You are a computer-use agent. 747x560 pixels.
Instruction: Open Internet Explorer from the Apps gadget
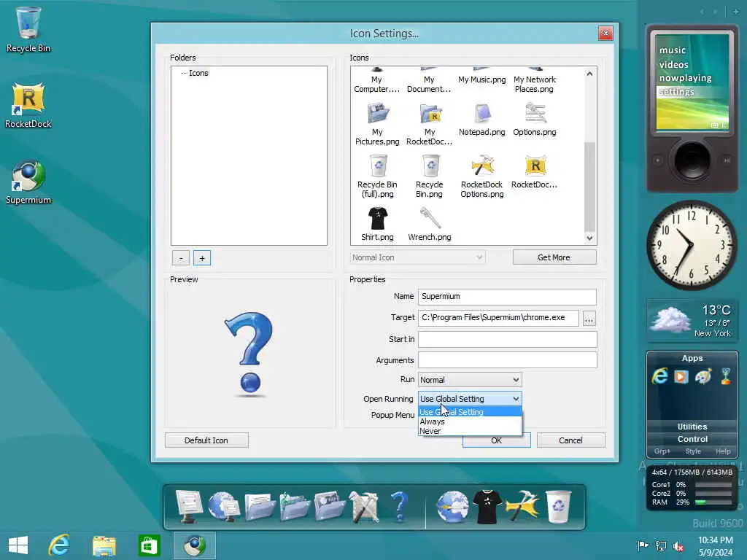(659, 376)
